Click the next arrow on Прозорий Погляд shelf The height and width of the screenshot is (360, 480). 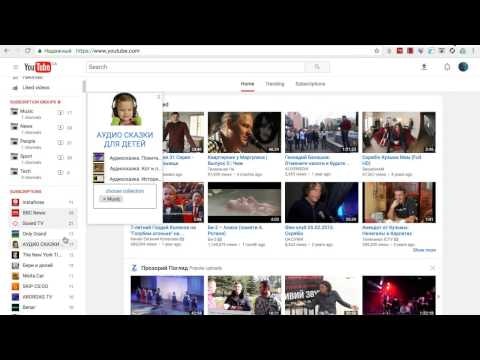tap(439, 296)
